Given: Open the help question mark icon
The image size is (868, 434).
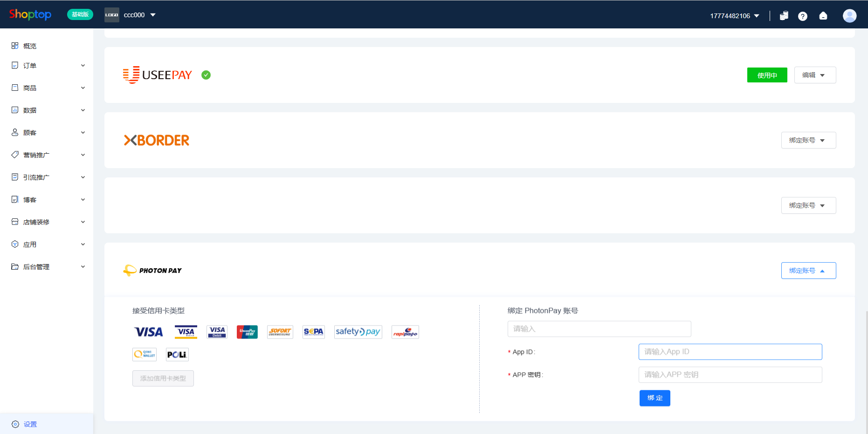Looking at the screenshot, I should tap(803, 16).
